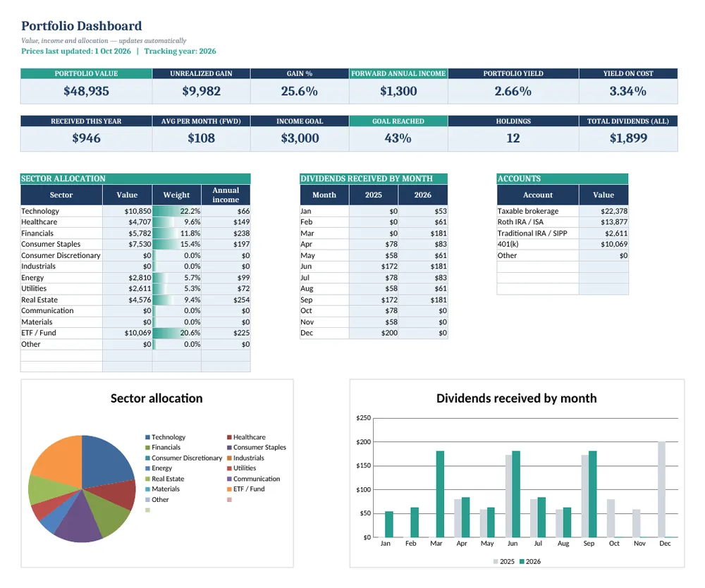Click the Dec 2025 dividend $200
Screen dimensions: 705x588
pos(374,333)
